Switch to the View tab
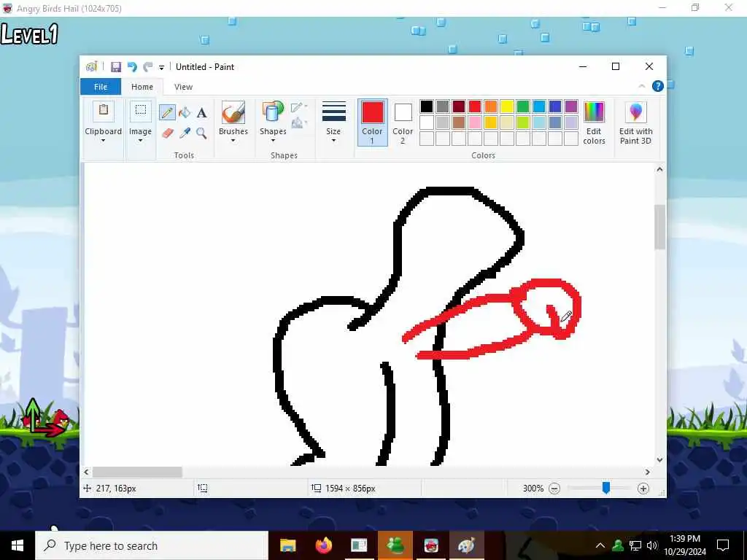The width and height of the screenshot is (747, 560). pyautogui.click(x=183, y=87)
